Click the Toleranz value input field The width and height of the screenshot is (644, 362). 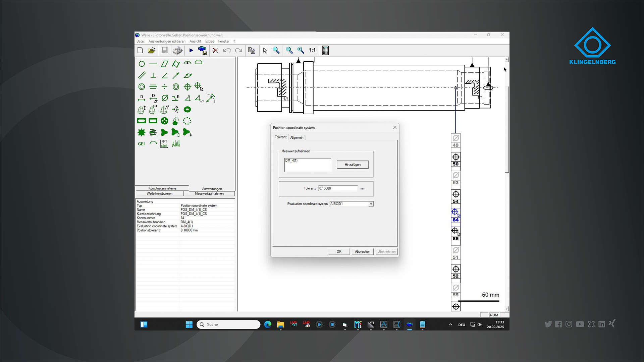338,188
